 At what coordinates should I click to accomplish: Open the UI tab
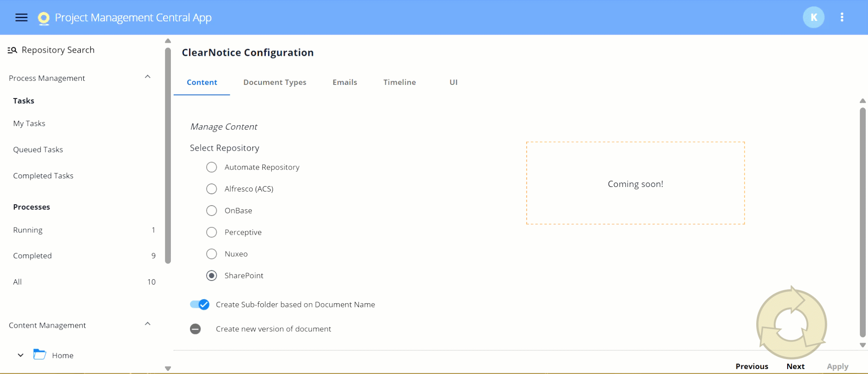point(454,82)
